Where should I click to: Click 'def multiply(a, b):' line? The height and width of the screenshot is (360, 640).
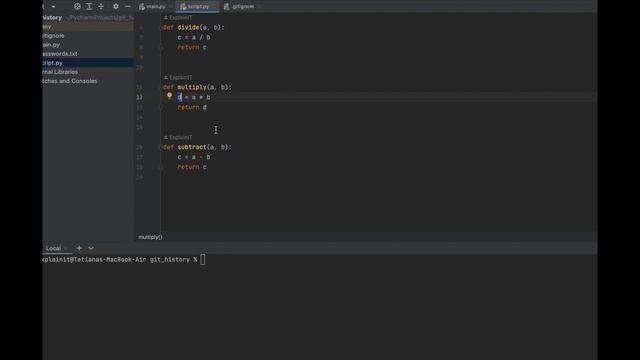click(x=197, y=87)
